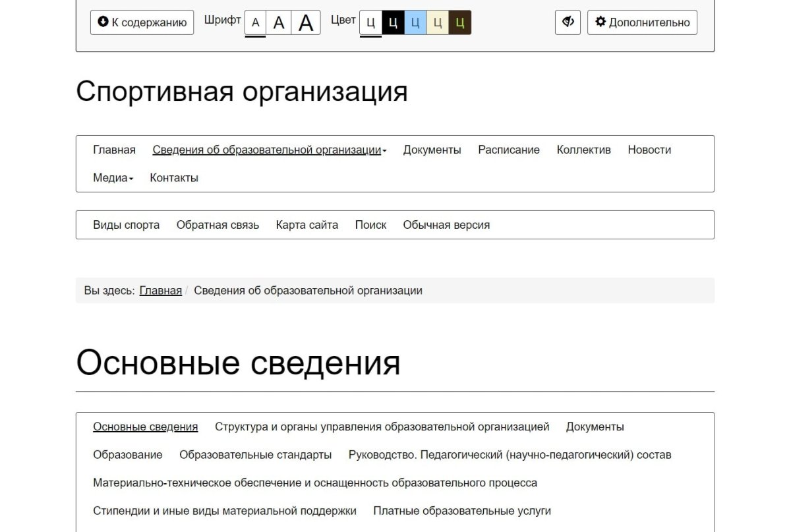Click the Главная breadcrumb link

point(160,290)
